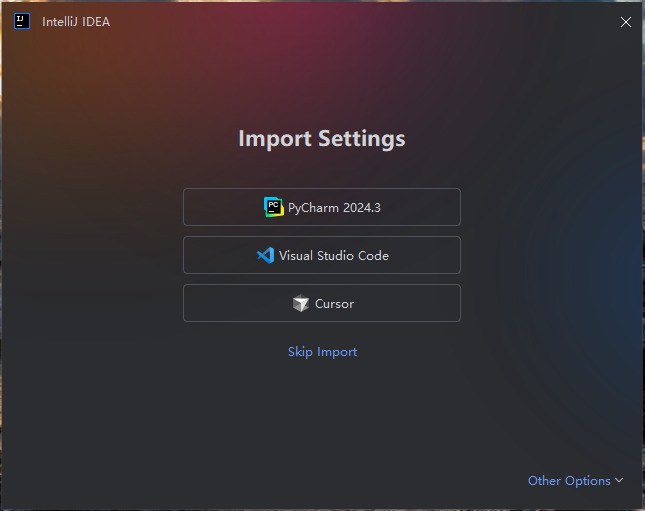This screenshot has height=511, width=645.
Task: Click the PyCharm logo icon
Action: (x=273, y=207)
